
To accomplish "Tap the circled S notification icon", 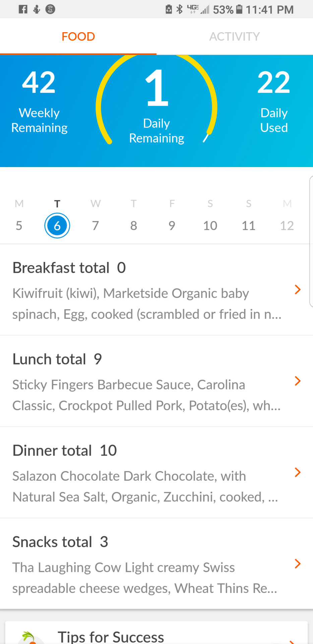I will 50,9.
